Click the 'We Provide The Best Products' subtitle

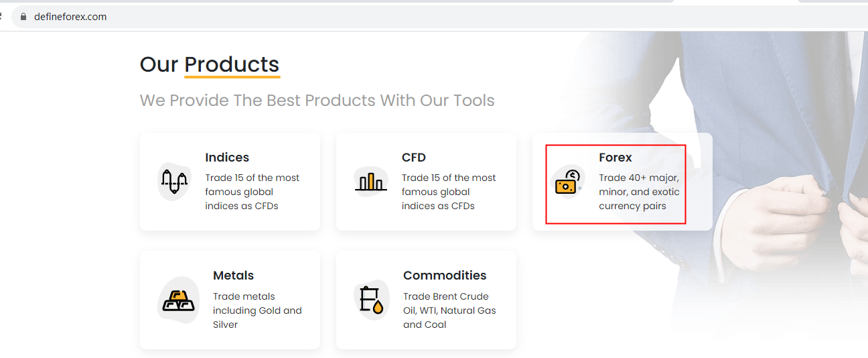[x=317, y=101]
